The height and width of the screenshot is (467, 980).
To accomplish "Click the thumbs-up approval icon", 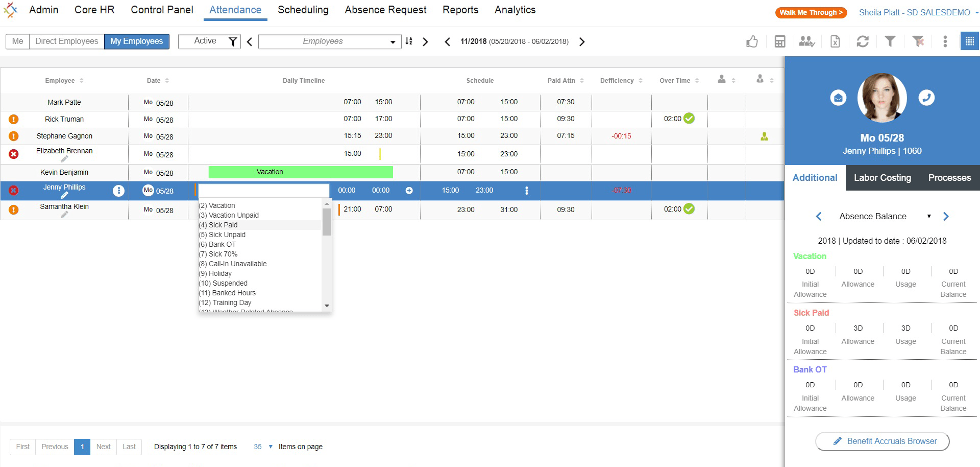I will click(x=752, y=41).
